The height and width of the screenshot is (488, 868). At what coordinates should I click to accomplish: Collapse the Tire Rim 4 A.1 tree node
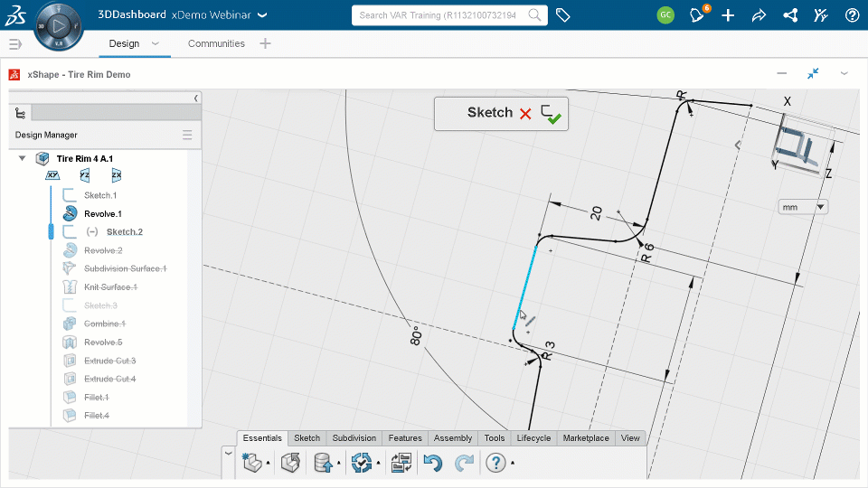(x=22, y=158)
